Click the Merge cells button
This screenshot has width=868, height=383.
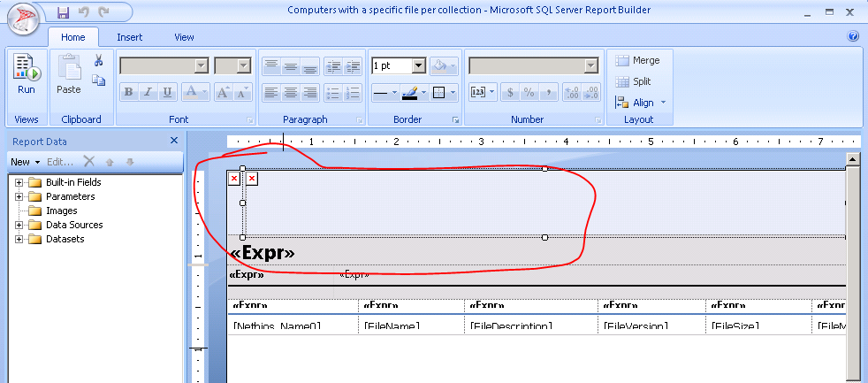pos(638,60)
